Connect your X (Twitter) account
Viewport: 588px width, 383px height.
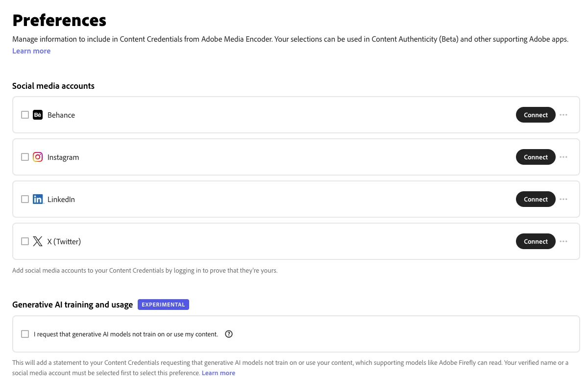click(x=536, y=241)
